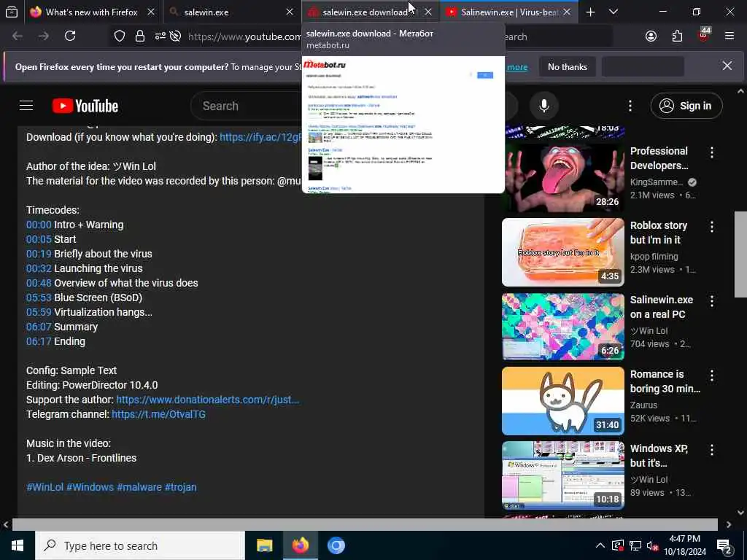
Task: Go to YouTube home via logo
Action: (85, 106)
